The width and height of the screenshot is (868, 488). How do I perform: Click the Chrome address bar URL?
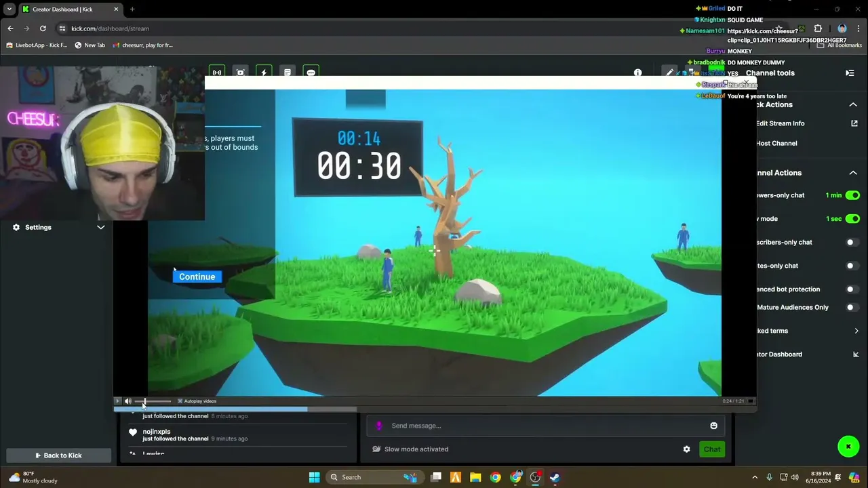click(x=110, y=28)
